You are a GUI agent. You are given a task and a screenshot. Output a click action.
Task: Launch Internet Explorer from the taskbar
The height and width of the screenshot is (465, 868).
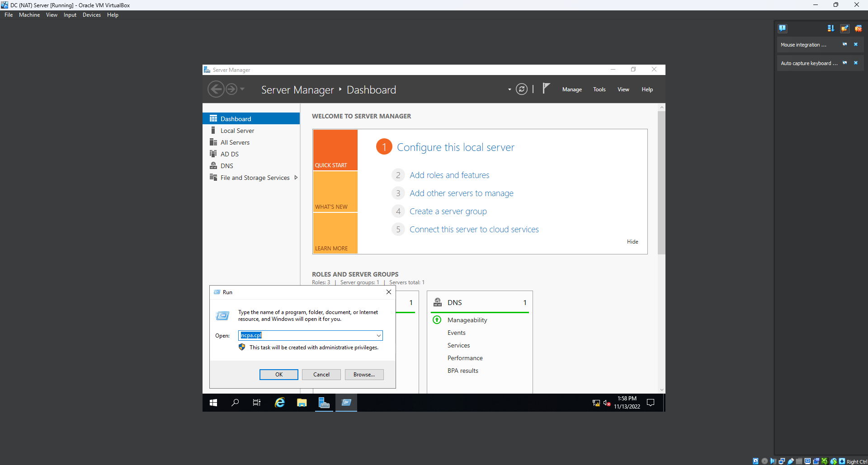tap(280, 402)
